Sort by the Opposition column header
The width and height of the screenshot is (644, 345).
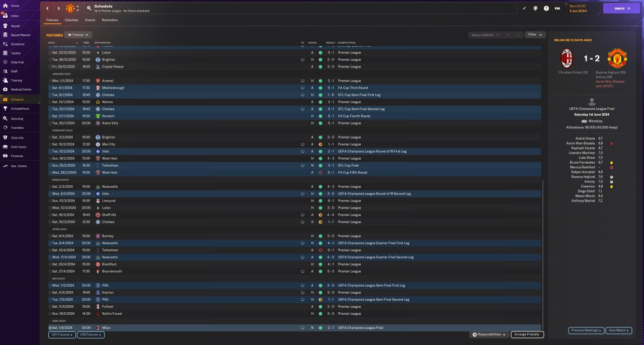[x=102, y=42]
